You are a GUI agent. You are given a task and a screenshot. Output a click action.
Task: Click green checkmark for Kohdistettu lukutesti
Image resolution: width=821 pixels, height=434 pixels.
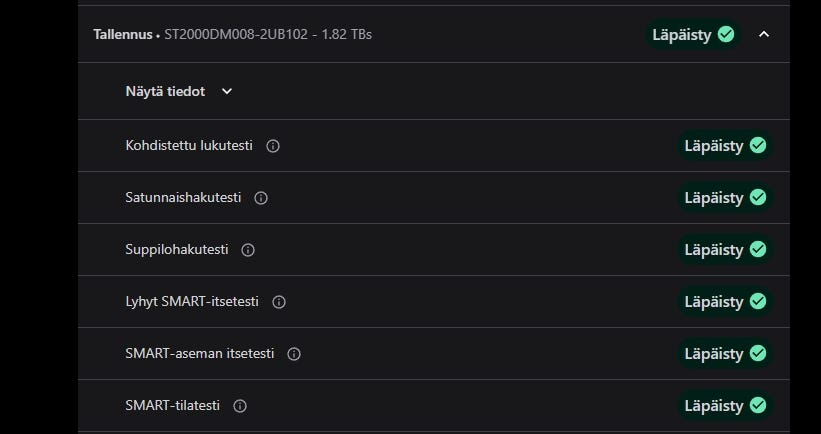(758, 146)
